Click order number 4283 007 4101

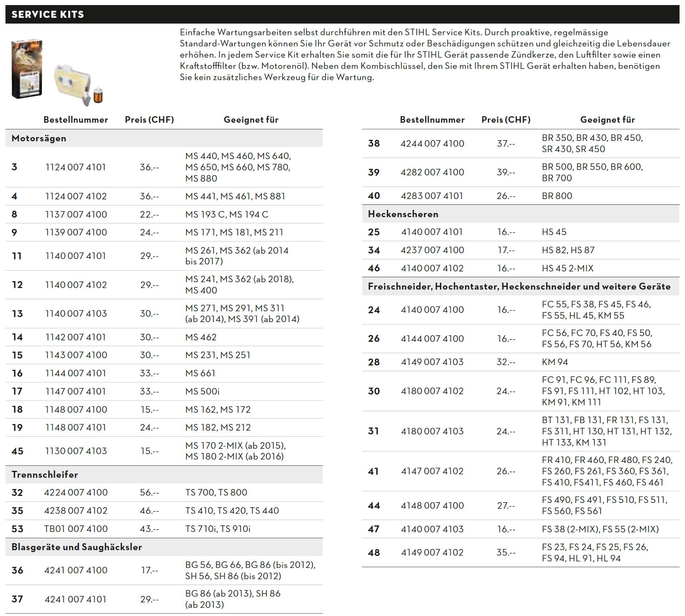432,196
